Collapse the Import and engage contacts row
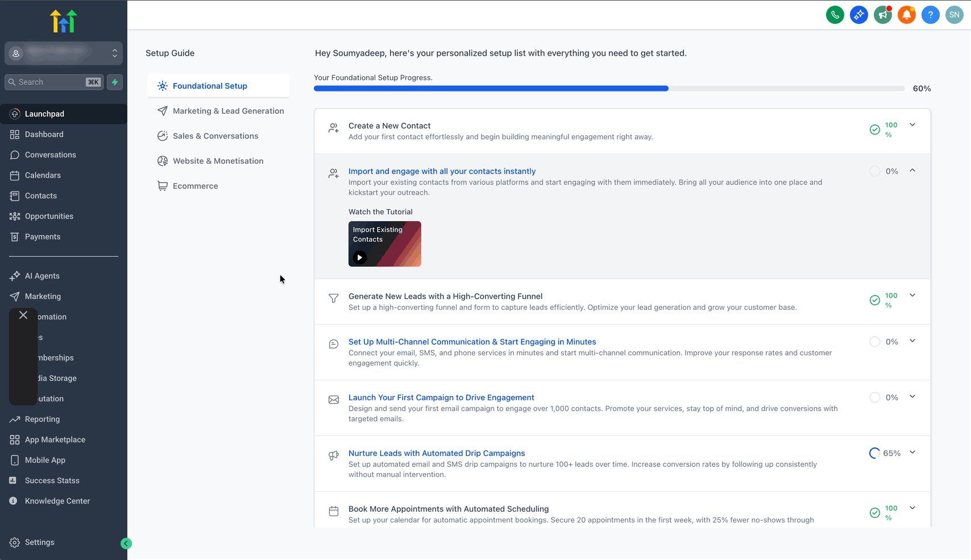 pos(912,171)
